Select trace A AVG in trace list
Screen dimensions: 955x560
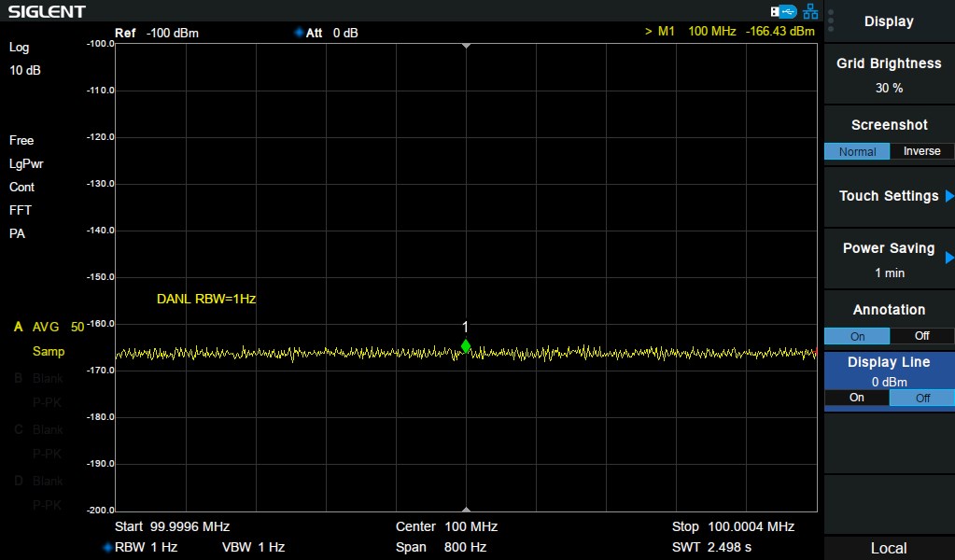[46, 327]
